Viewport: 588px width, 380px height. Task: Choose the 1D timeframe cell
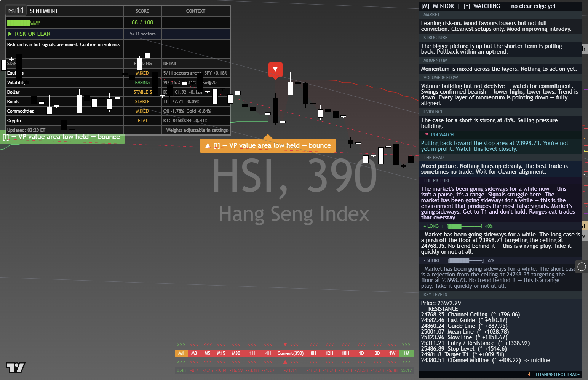click(361, 353)
